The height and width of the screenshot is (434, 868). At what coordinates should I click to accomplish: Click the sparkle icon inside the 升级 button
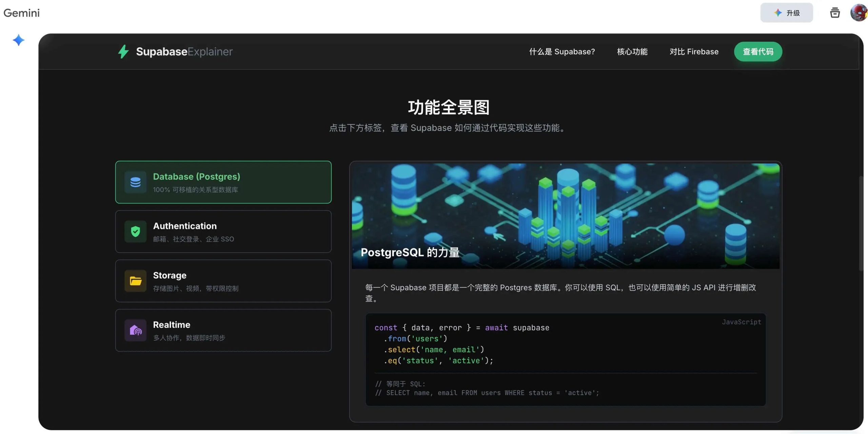click(x=778, y=13)
